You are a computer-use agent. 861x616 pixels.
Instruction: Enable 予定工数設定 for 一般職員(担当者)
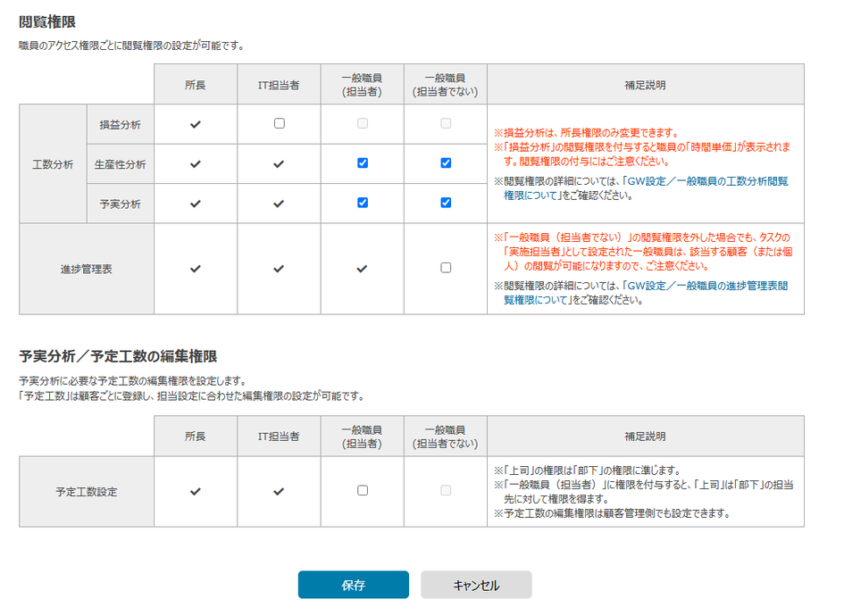(x=362, y=490)
